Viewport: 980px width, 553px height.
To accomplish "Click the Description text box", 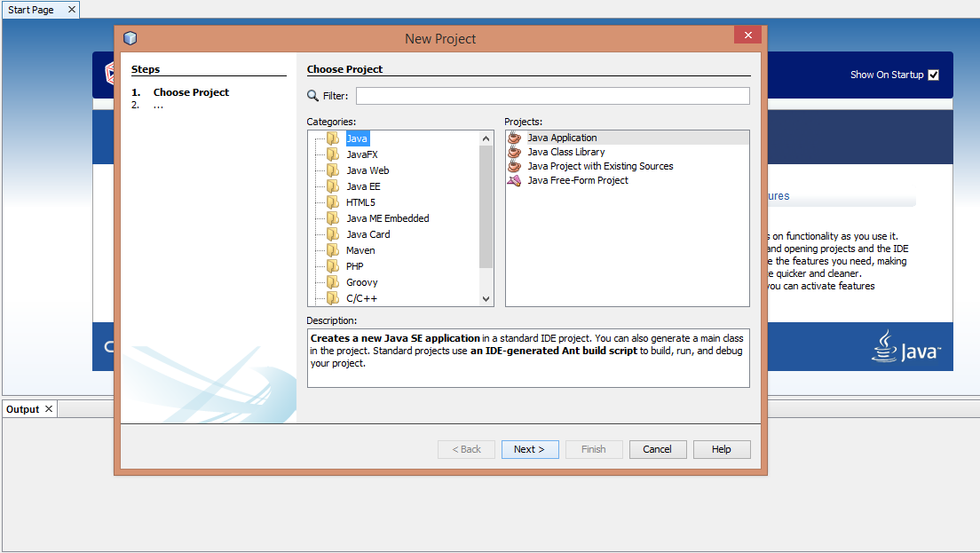I will pos(528,358).
